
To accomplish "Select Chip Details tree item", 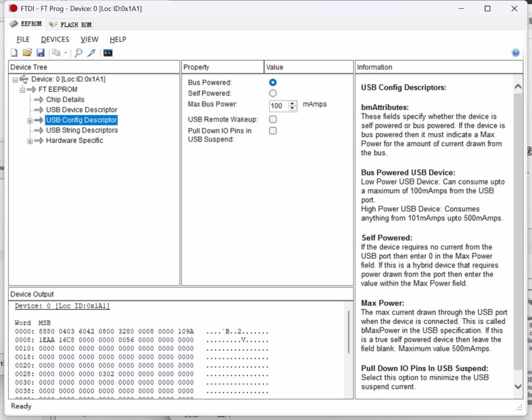I will (x=65, y=99).
